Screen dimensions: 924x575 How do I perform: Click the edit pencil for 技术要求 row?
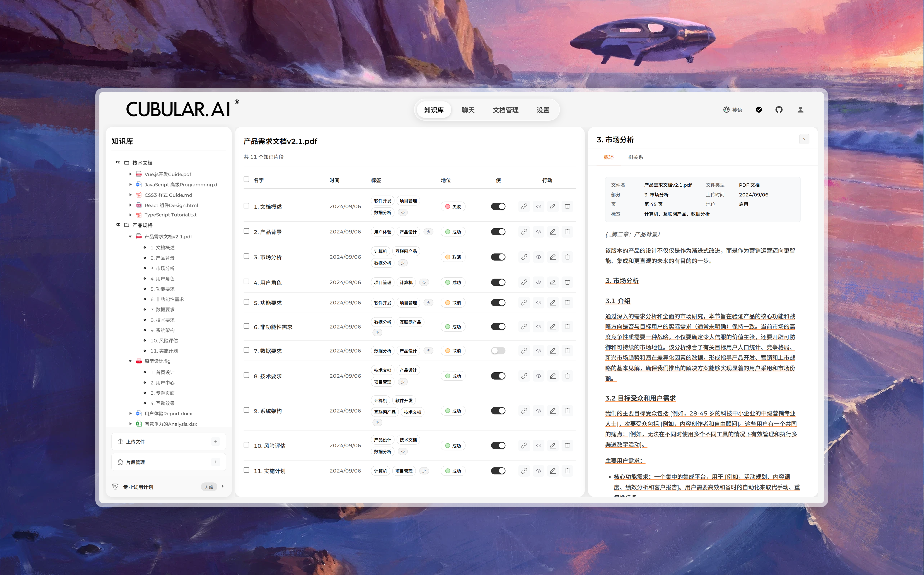pyautogui.click(x=553, y=376)
